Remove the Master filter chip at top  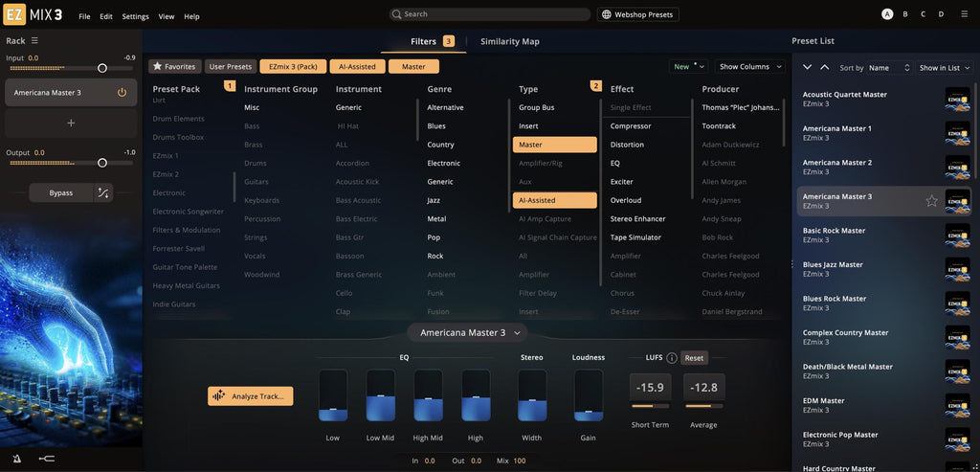413,66
